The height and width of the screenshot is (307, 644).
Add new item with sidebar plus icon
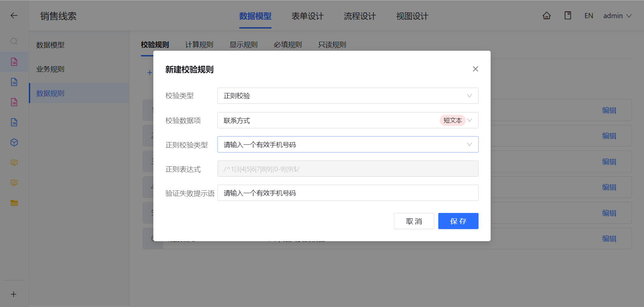(x=14, y=294)
